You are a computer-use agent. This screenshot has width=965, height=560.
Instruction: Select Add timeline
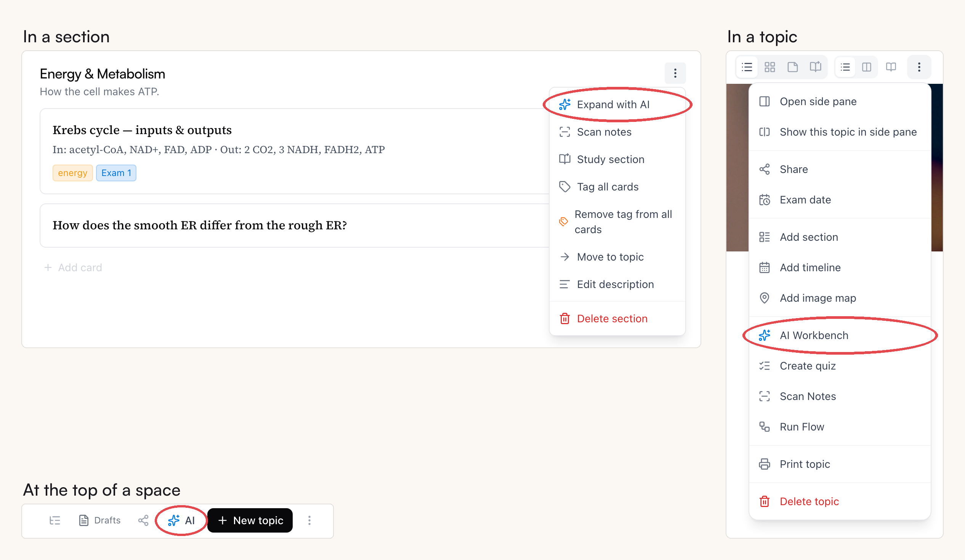point(840,267)
